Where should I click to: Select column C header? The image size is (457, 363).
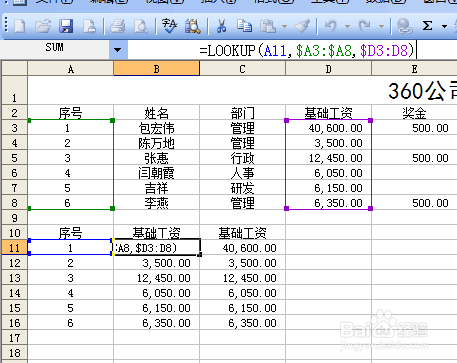242,69
